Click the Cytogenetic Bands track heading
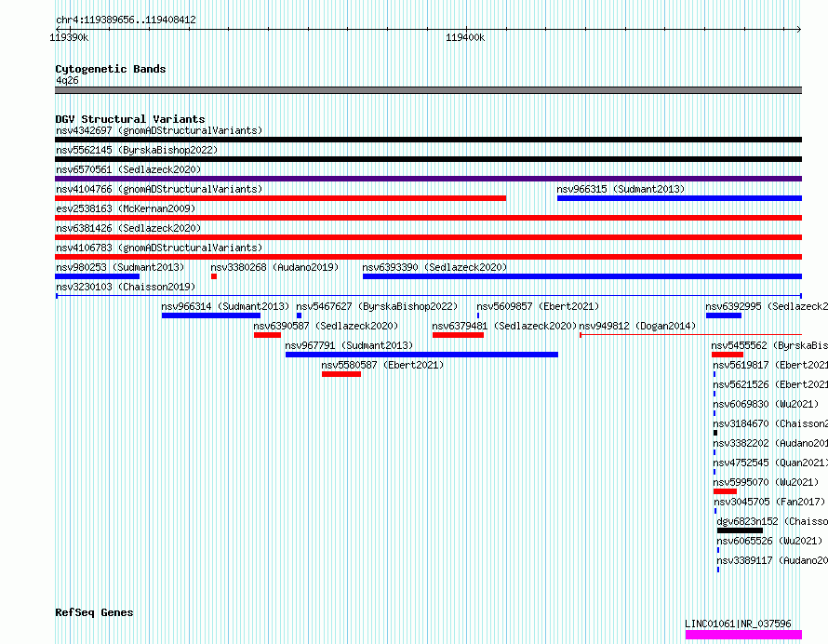This screenshot has width=828, height=644. click(x=111, y=69)
